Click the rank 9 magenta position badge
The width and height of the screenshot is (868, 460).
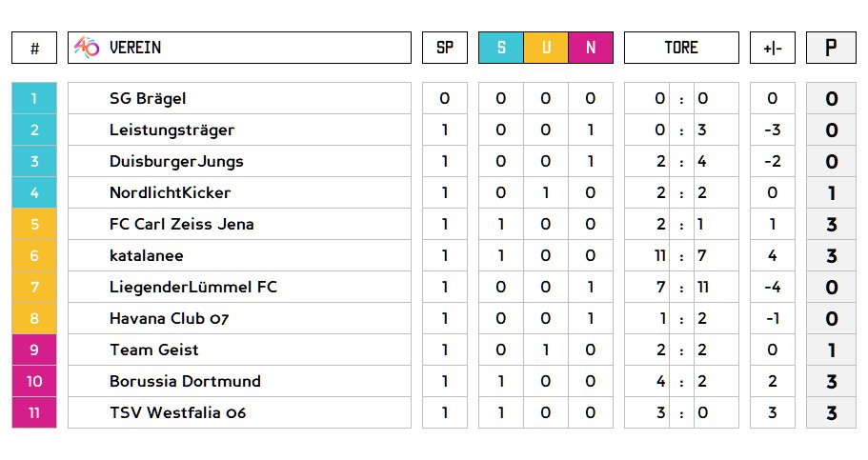click(x=34, y=350)
